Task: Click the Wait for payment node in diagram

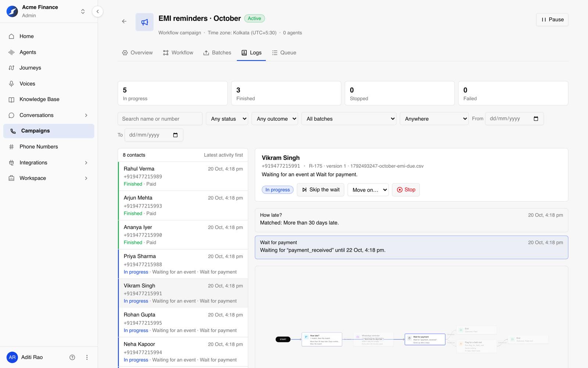Action: click(x=425, y=339)
